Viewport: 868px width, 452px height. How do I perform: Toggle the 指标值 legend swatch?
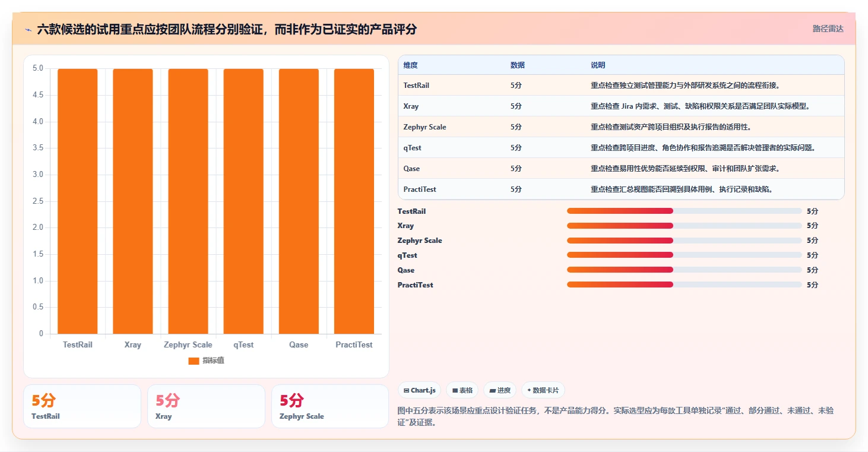click(x=194, y=361)
